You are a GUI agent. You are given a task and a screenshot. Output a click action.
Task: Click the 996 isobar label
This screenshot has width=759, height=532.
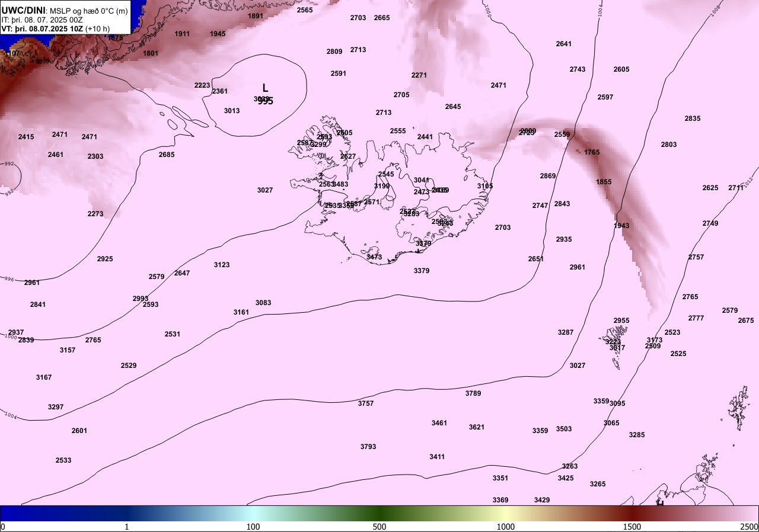pyautogui.click(x=9, y=279)
